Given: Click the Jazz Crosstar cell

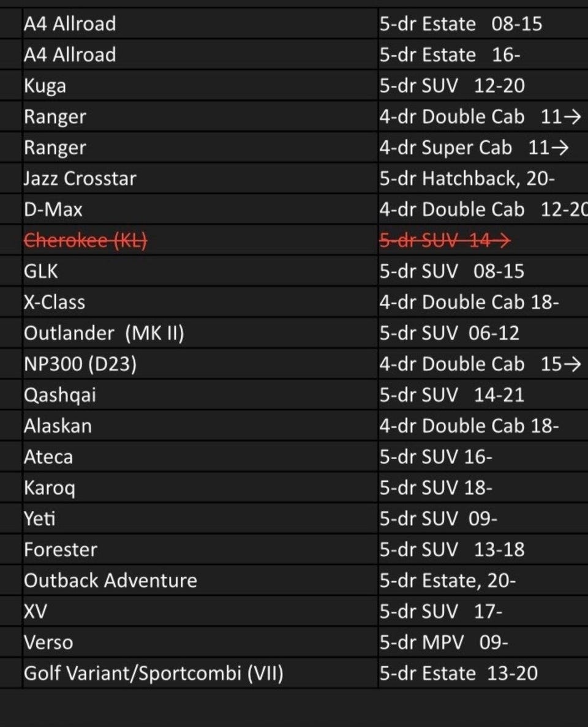Looking at the screenshot, I should (x=80, y=179).
